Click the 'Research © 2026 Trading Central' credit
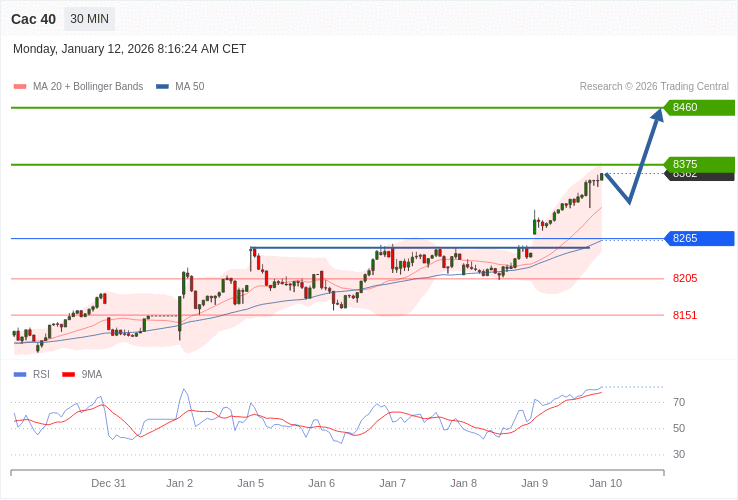The width and height of the screenshot is (738, 500). coord(654,87)
